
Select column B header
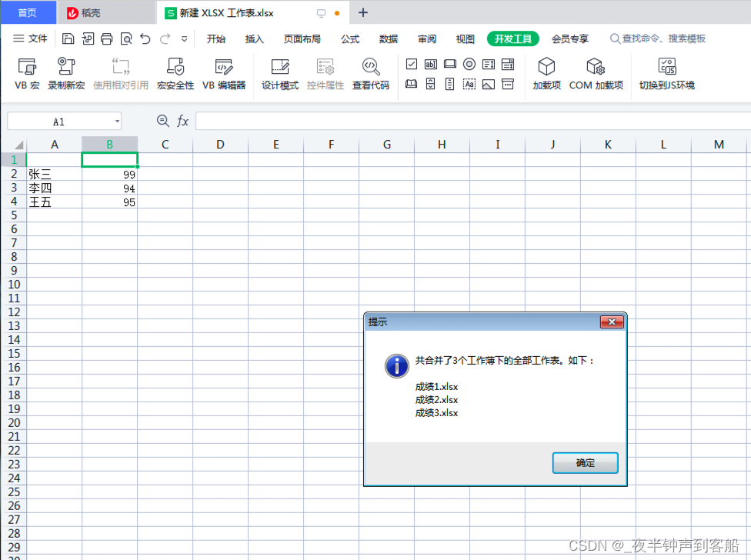pyautogui.click(x=110, y=144)
